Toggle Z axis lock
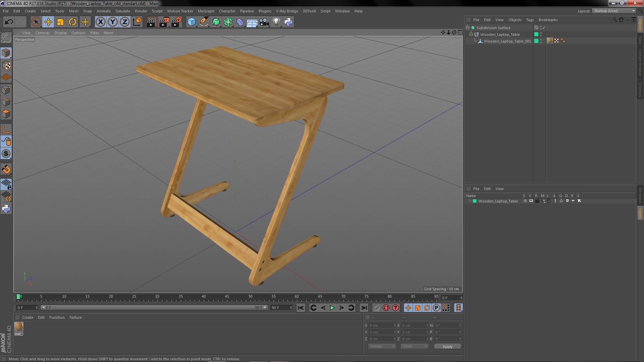 tap(125, 22)
